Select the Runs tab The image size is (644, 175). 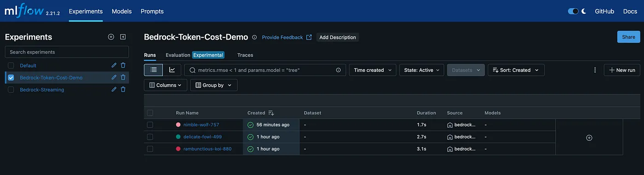150,55
